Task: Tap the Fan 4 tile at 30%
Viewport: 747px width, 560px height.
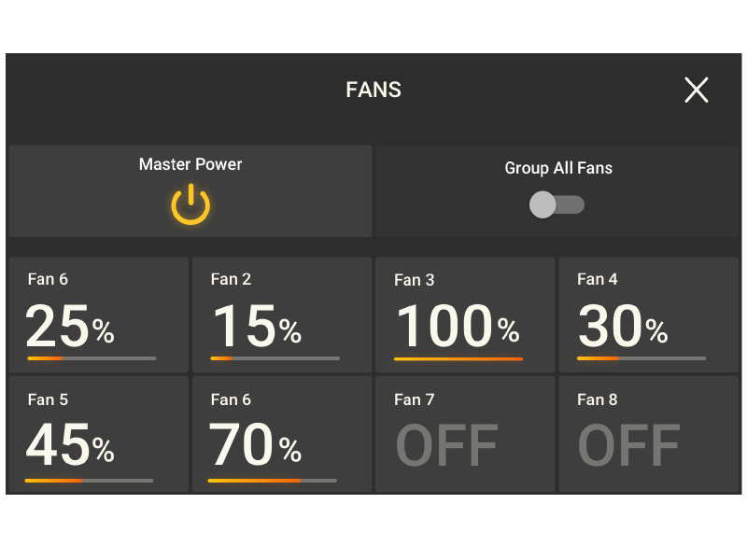Action: coord(647,315)
